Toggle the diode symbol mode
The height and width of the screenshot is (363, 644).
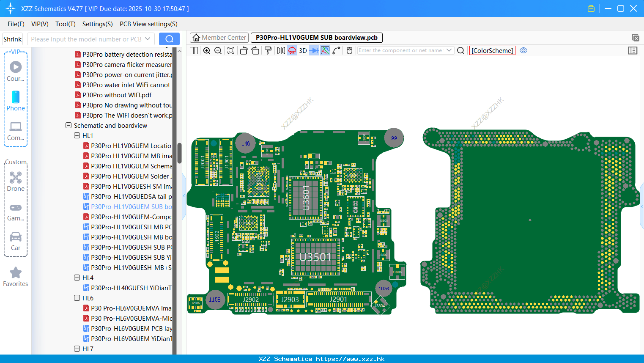click(x=314, y=50)
